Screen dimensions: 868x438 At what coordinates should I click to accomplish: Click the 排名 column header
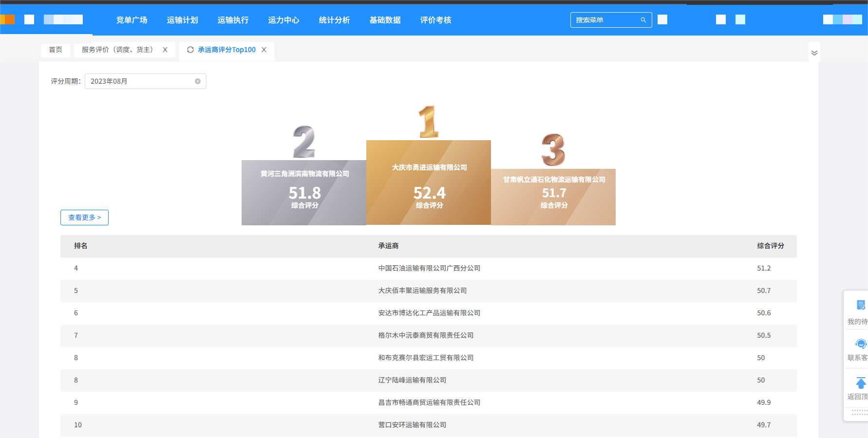pyautogui.click(x=81, y=246)
